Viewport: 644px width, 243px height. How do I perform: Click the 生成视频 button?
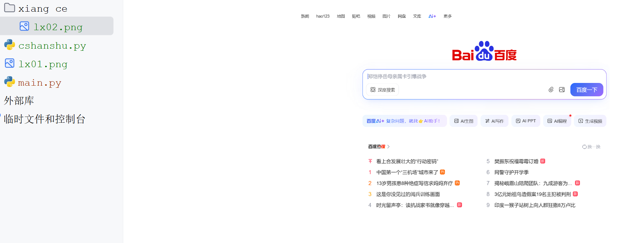[x=590, y=121]
